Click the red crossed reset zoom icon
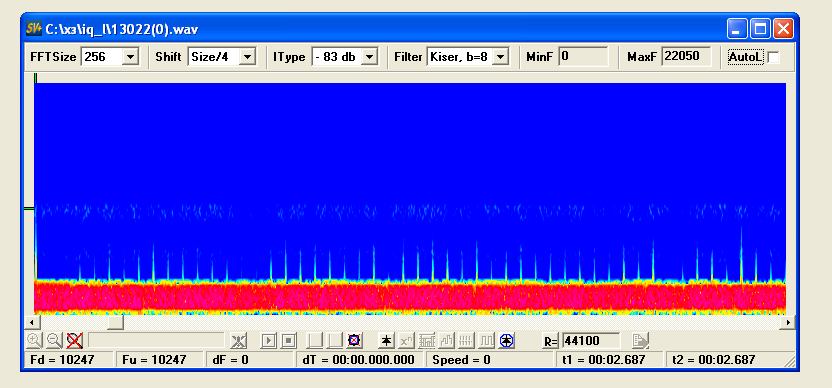 pyautogui.click(x=75, y=340)
